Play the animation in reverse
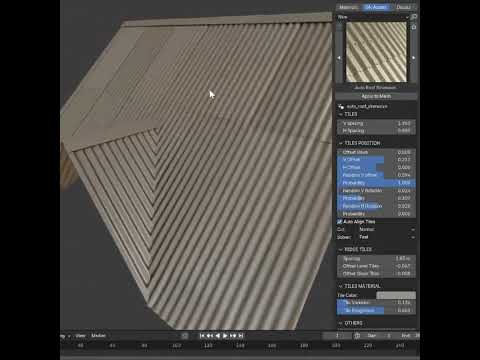480x360 pixels. pyautogui.click(x=217, y=335)
